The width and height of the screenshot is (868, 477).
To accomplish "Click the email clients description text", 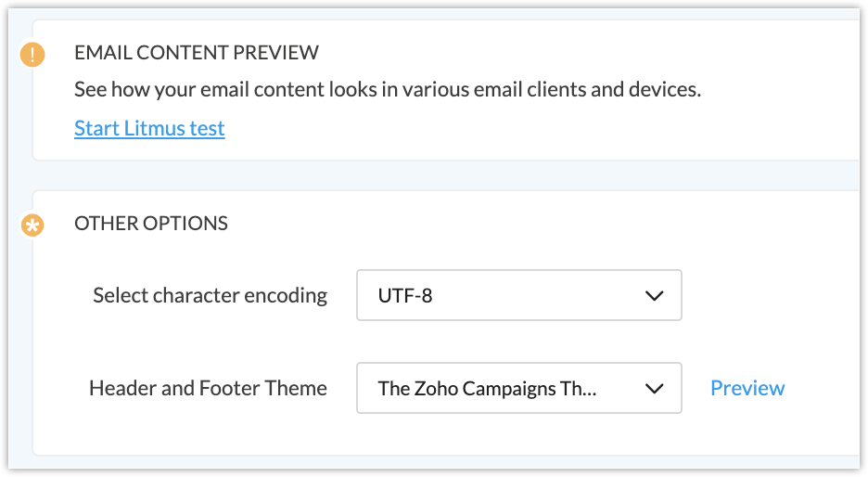I will [388, 89].
